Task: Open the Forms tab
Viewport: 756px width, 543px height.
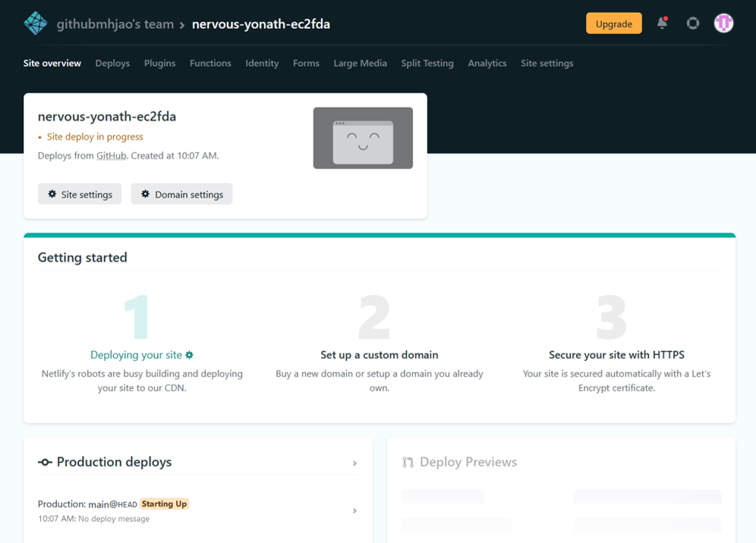Action: tap(306, 63)
